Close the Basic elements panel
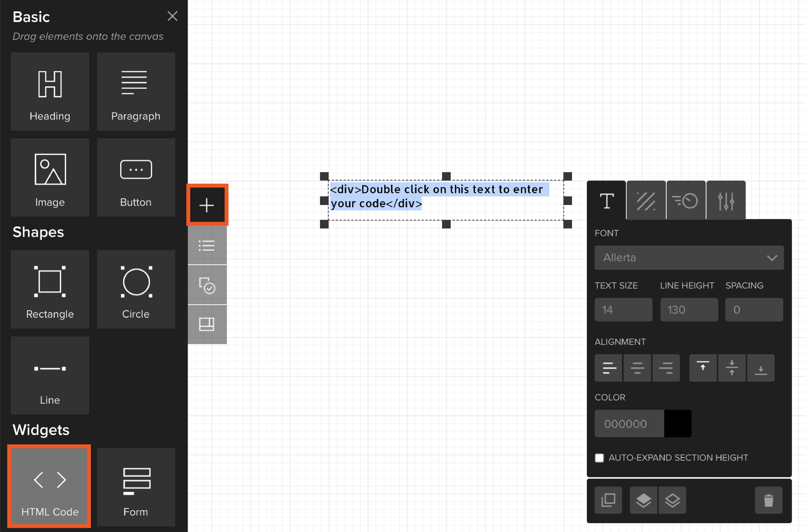 [x=172, y=16]
